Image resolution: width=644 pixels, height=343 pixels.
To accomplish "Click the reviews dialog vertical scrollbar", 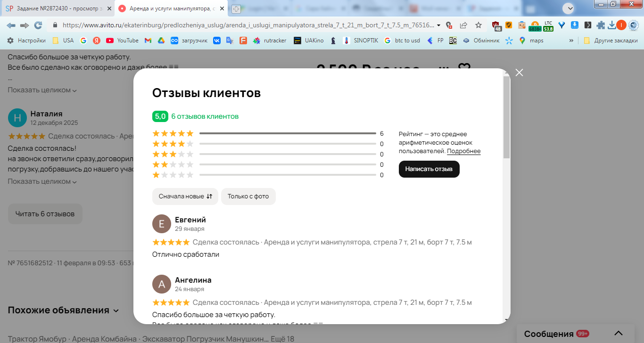I will click(x=507, y=117).
